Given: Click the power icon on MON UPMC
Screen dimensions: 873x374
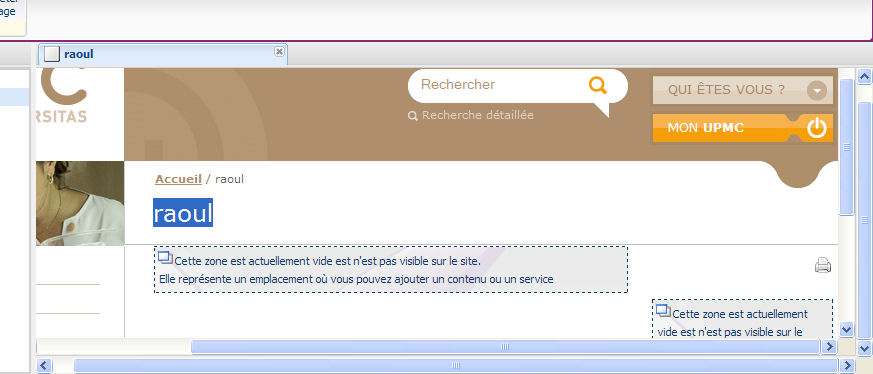Looking at the screenshot, I should coord(816,128).
